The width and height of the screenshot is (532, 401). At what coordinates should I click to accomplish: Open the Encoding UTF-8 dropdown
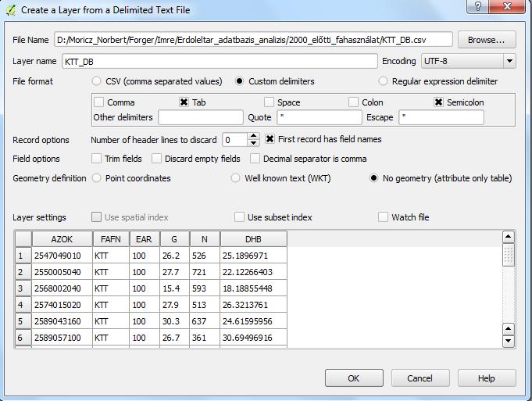pos(468,61)
